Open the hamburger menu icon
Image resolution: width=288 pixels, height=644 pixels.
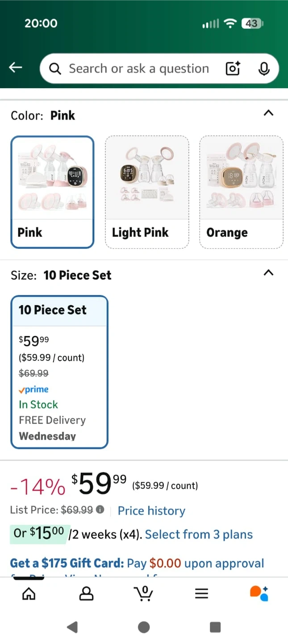tap(201, 593)
